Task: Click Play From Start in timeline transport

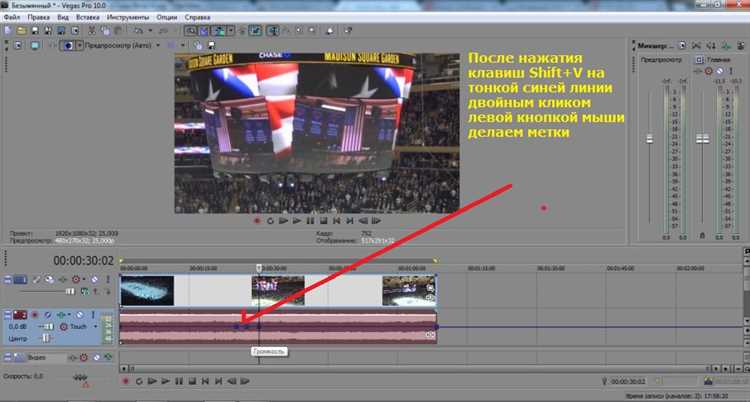Action: 152,381
